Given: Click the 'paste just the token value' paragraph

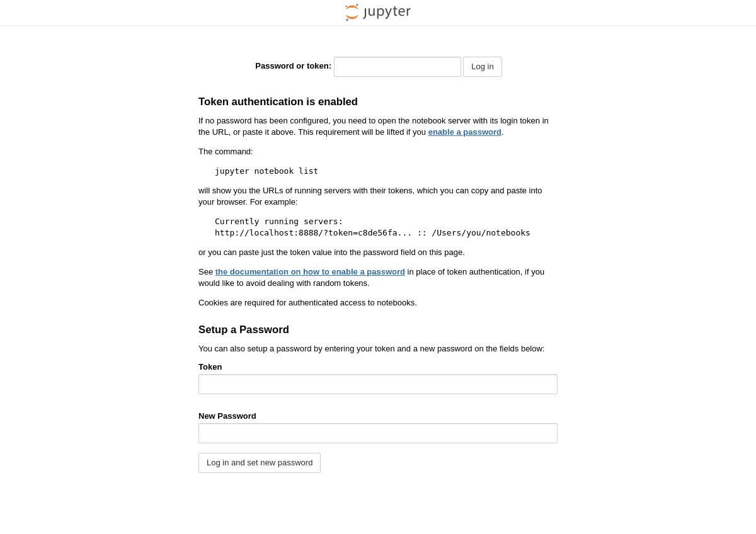Looking at the screenshot, I should (x=331, y=253).
